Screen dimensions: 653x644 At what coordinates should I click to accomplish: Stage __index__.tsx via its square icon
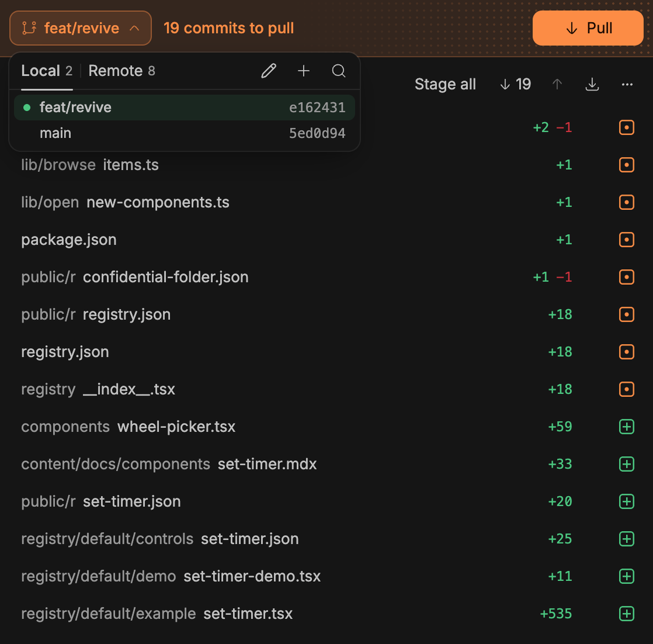point(627,389)
